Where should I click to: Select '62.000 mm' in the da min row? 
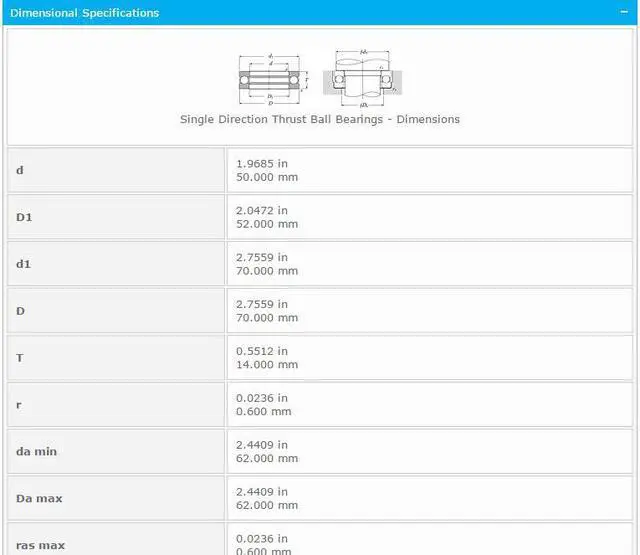267,459
